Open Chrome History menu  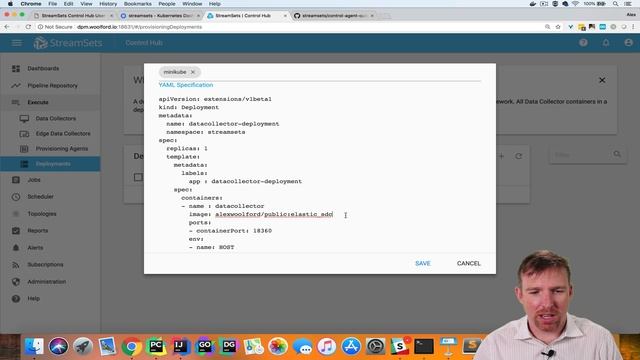click(108, 4)
